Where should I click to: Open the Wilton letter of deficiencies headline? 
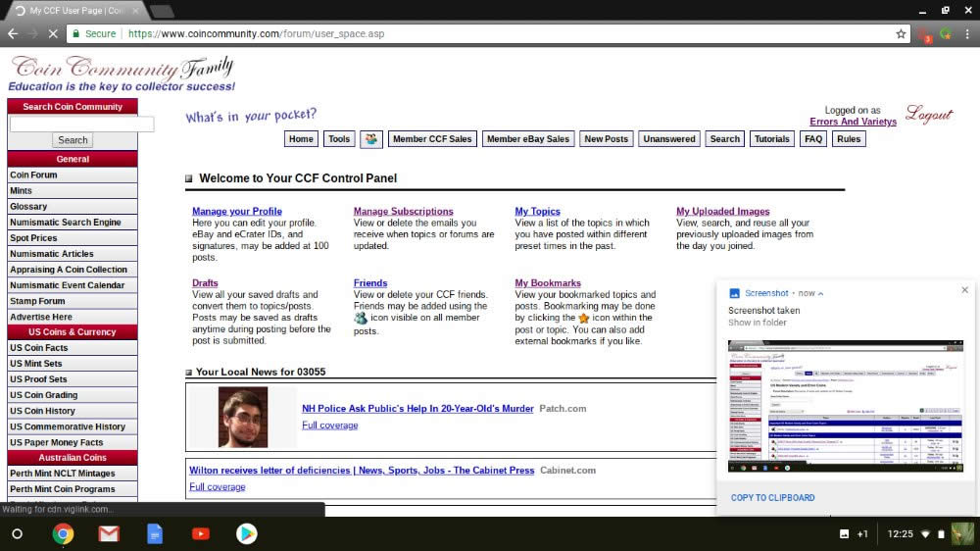362,471
